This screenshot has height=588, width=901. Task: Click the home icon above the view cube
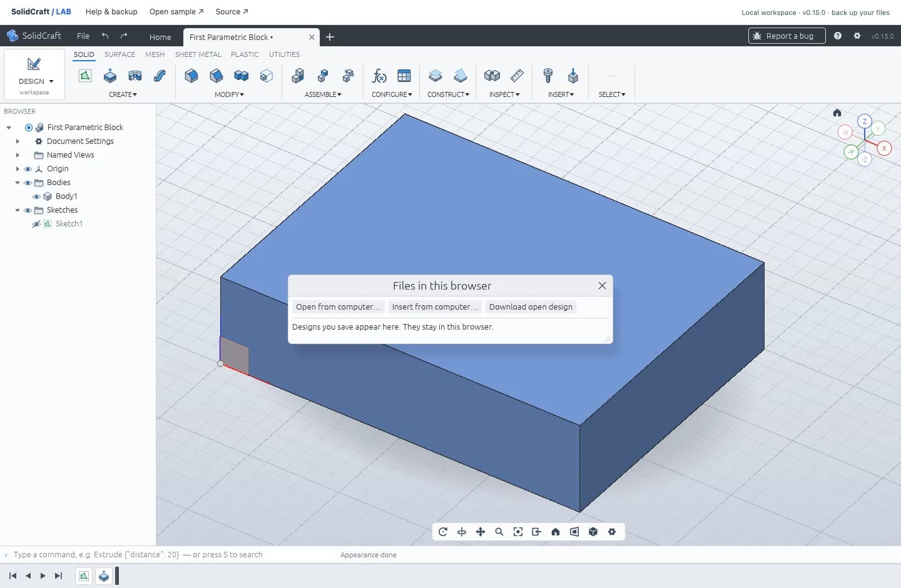pos(837,113)
